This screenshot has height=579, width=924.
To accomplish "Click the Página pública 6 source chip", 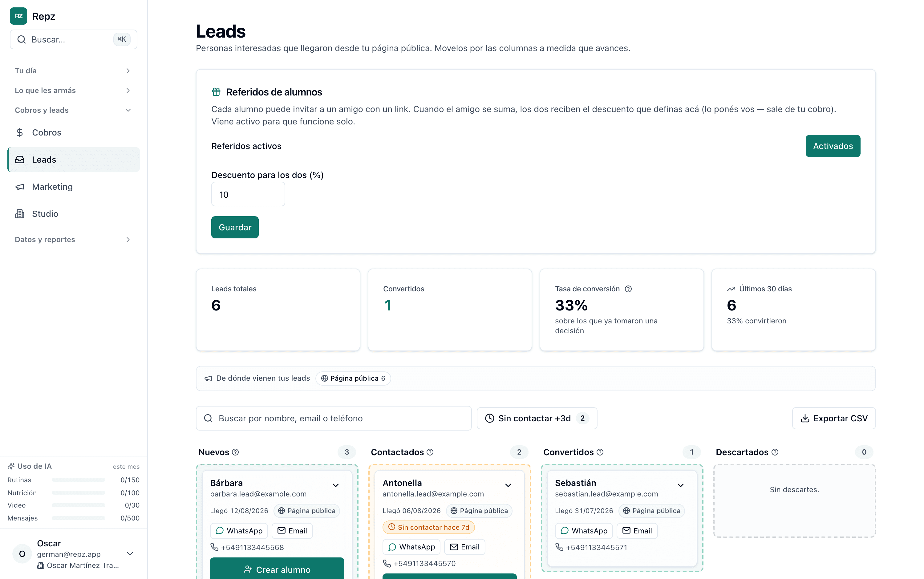I will pos(353,378).
